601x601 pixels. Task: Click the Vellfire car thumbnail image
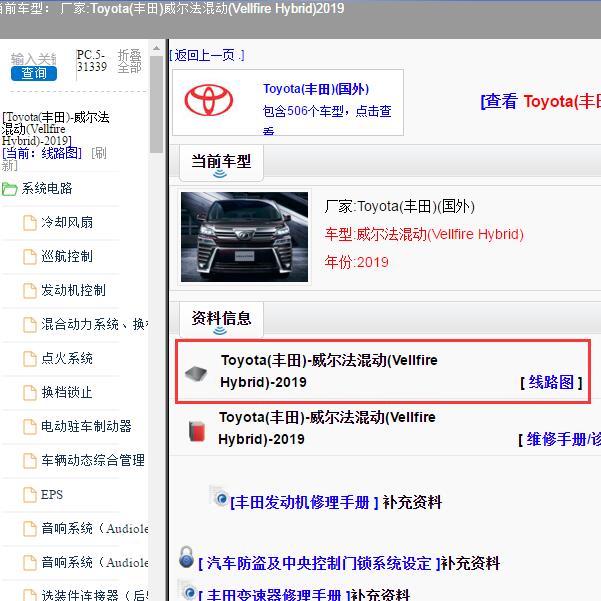(244, 237)
